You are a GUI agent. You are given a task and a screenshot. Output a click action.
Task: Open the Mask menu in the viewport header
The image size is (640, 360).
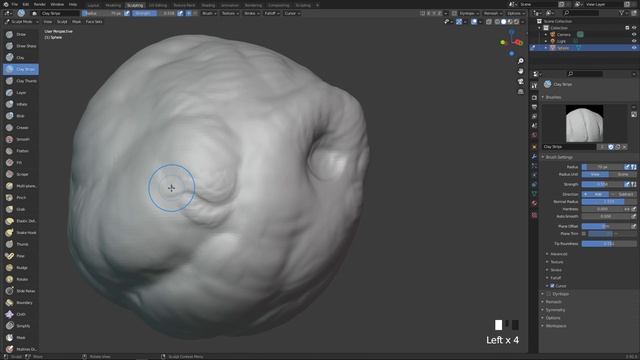[x=76, y=22]
